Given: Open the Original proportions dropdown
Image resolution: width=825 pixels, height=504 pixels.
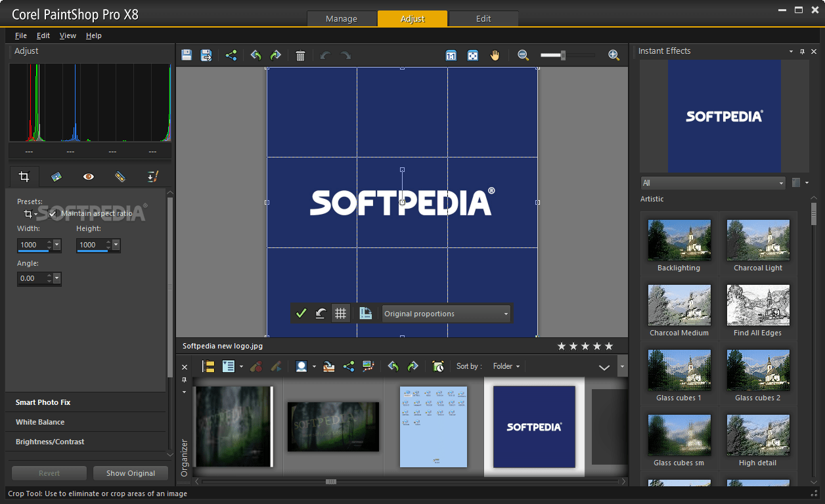Looking at the screenshot, I should (x=445, y=313).
